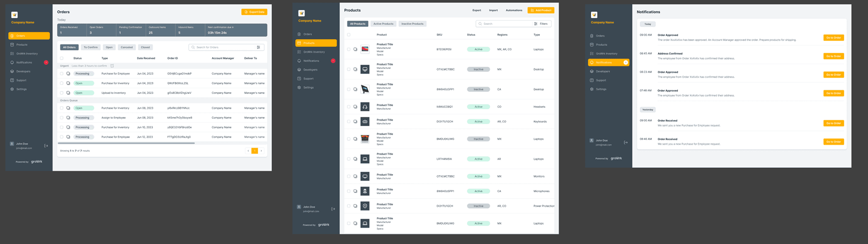Check the box for order yl6xRktJ98YNNJc
The image size is (868, 244).
click(62, 108)
